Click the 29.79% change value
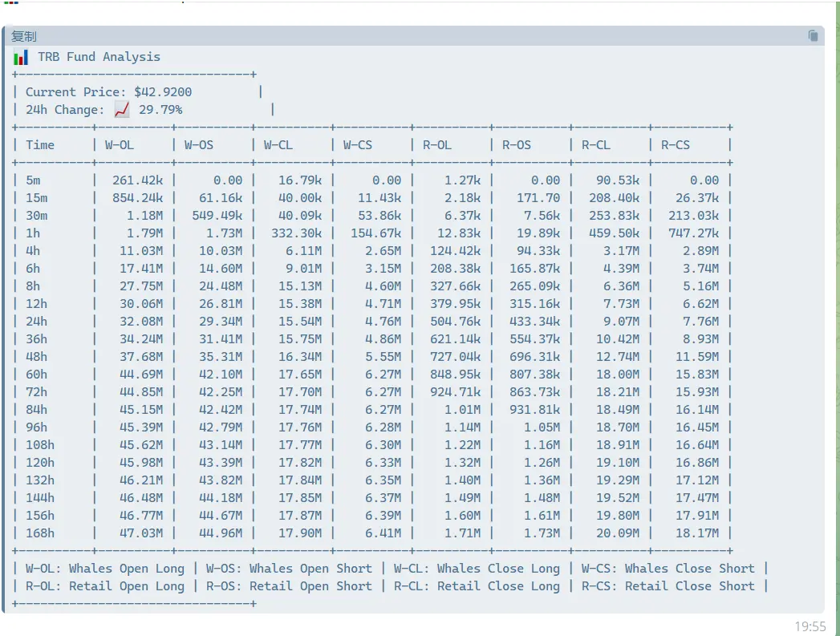Screen dimensions: 840x636 click(160, 110)
